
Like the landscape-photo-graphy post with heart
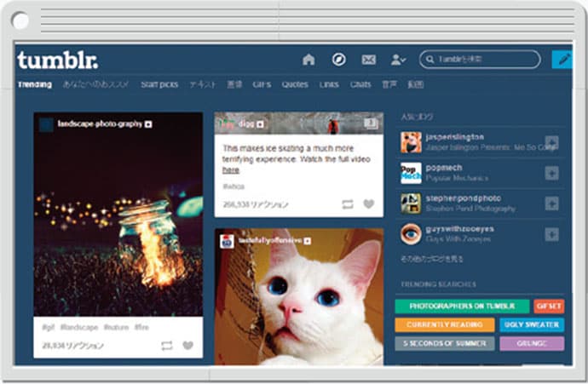pyautogui.click(x=187, y=345)
